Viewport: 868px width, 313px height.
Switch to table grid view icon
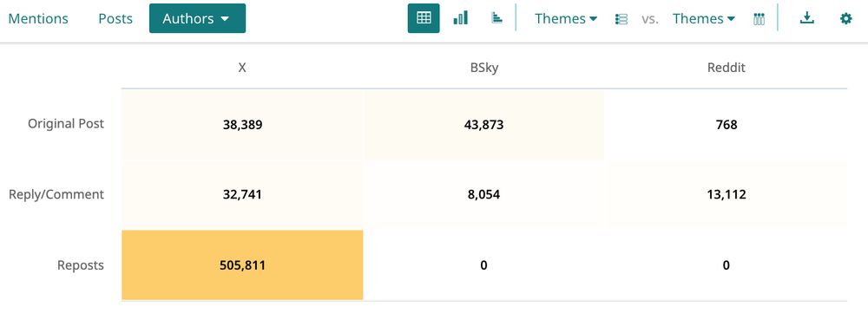(x=424, y=18)
